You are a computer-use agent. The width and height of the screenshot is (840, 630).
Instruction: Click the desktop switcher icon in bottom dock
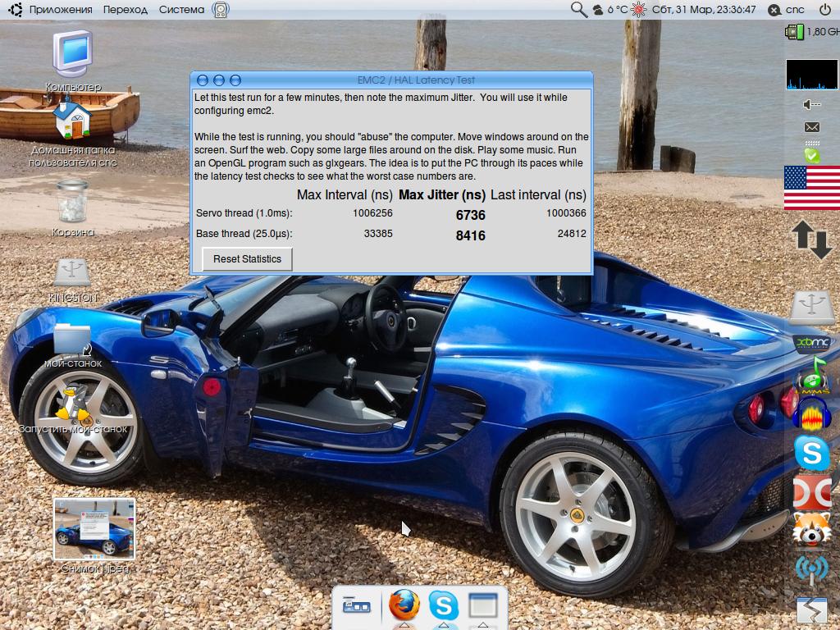357,606
